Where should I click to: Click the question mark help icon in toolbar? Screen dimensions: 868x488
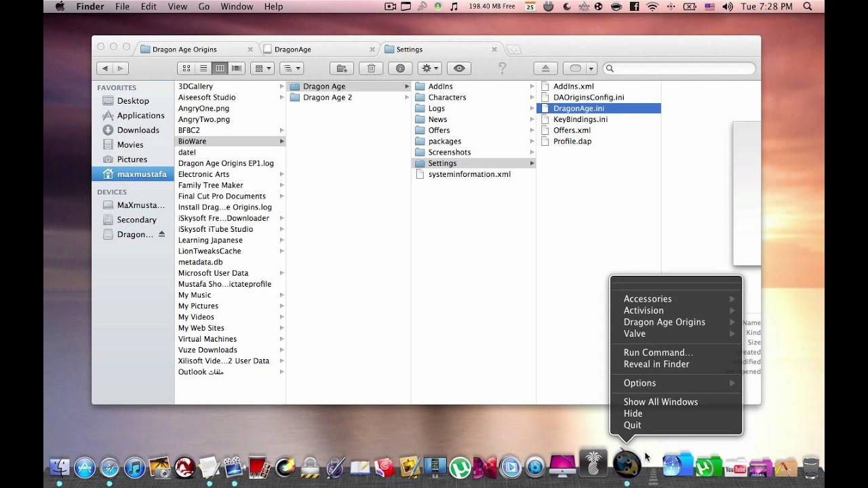502,68
